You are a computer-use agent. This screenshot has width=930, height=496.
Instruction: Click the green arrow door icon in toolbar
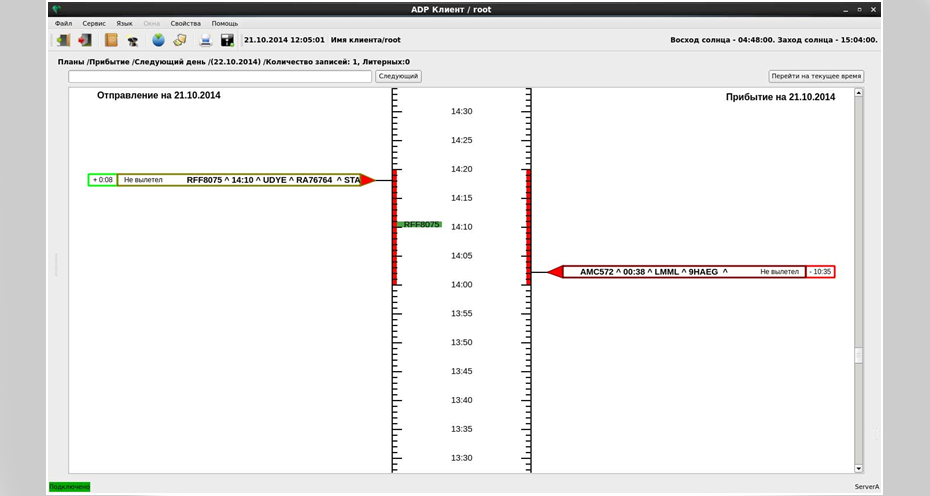tap(62, 40)
